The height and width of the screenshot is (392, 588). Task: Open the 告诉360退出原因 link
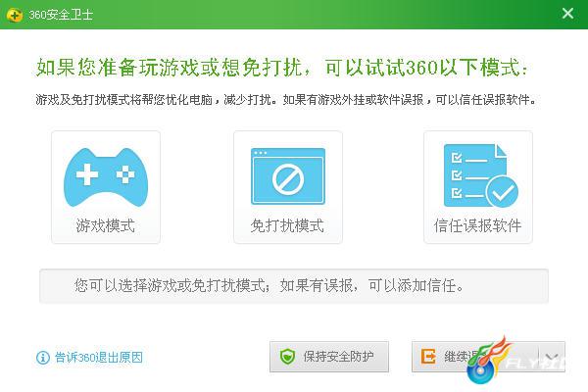(x=99, y=357)
